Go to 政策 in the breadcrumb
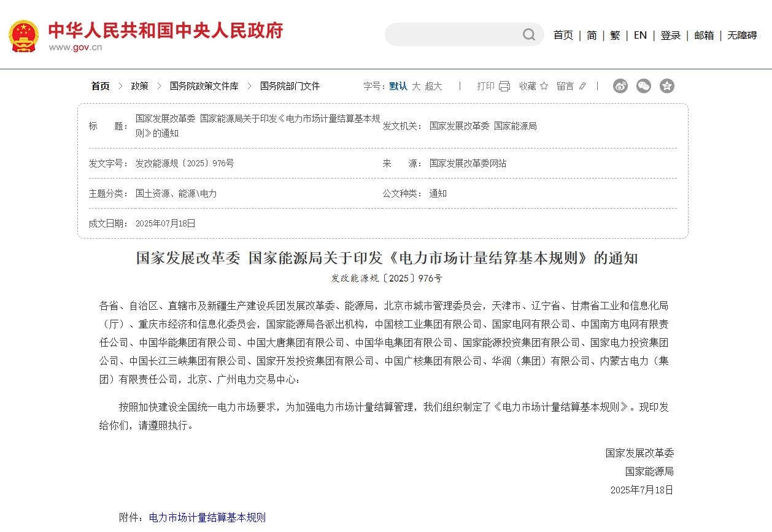Image resolution: width=772 pixels, height=532 pixels. pos(139,86)
